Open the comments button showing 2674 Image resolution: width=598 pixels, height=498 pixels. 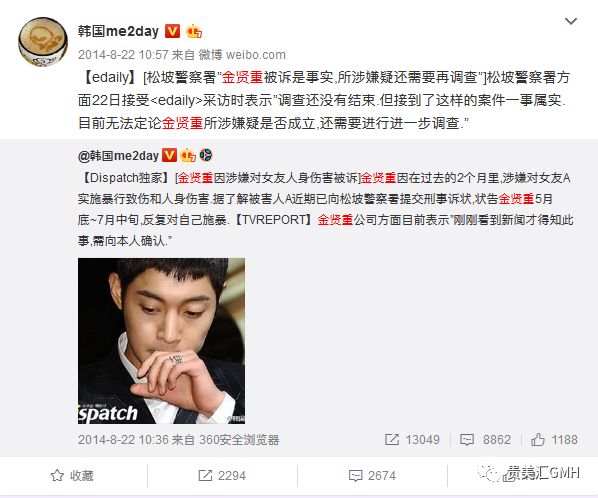[372, 476]
